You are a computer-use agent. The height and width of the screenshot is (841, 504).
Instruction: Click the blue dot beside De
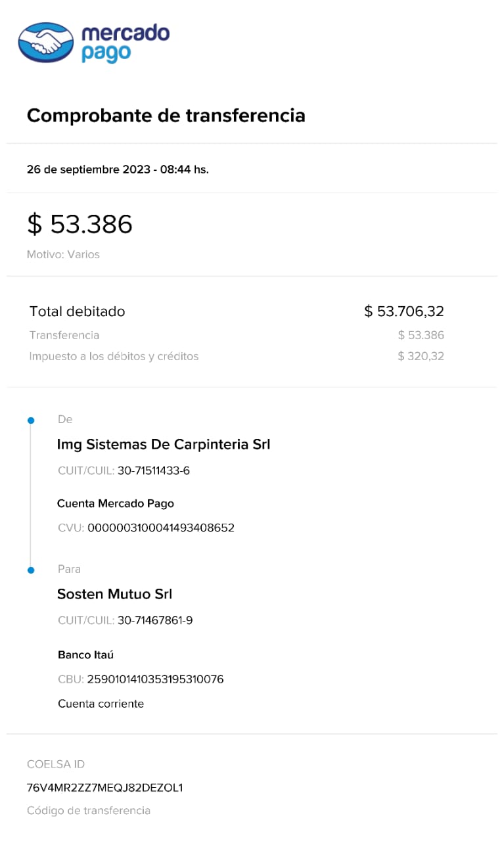click(x=30, y=420)
